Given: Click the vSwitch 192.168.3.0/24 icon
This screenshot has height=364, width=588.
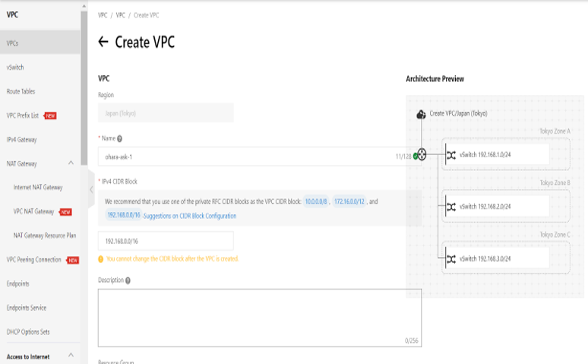Looking at the screenshot, I should click(451, 259).
